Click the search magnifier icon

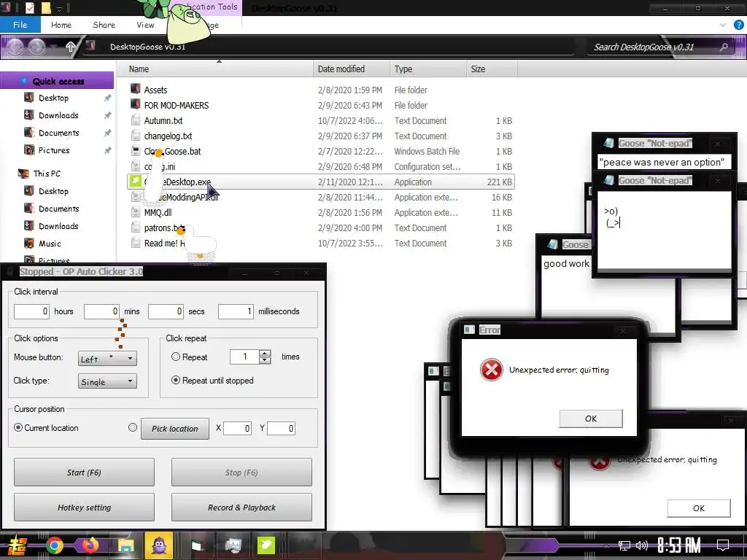[x=724, y=47]
